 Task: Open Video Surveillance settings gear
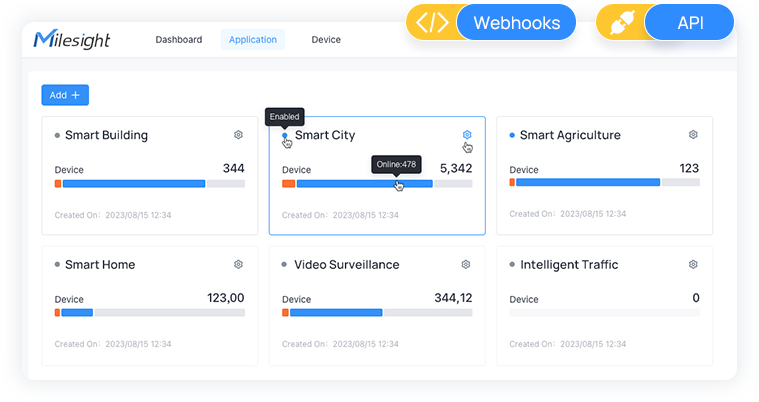click(x=466, y=265)
